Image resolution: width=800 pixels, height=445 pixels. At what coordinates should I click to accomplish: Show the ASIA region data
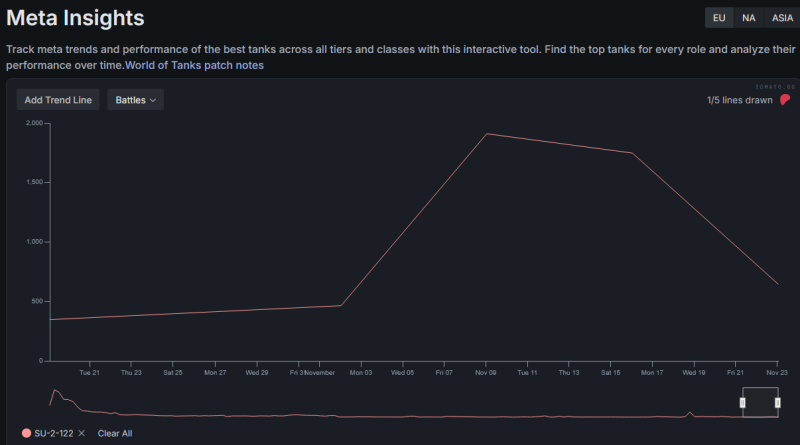[780, 18]
